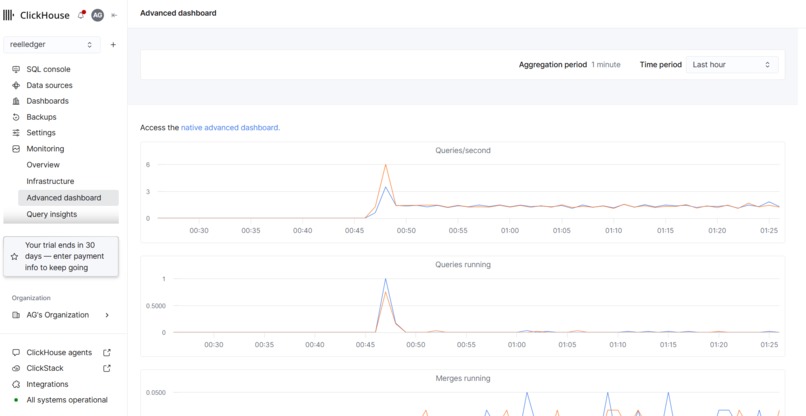This screenshot has width=806, height=416.
Task: Go to Data sources
Action: tap(49, 85)
